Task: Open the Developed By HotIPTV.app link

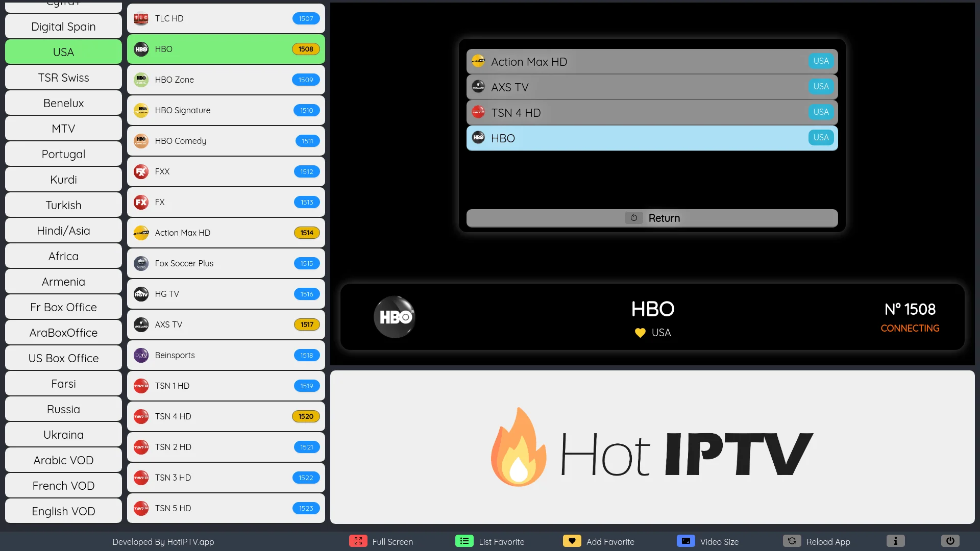Action: pyautogui.click(x=163, y=542)
